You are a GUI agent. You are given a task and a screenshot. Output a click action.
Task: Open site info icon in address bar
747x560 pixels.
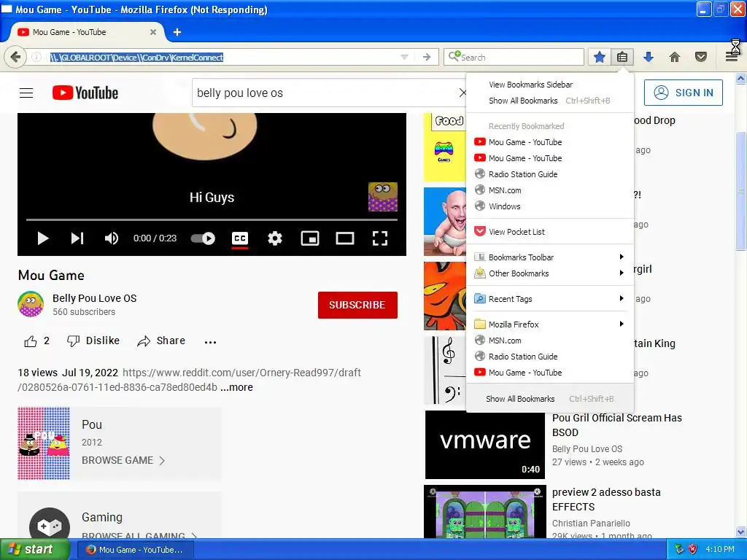click(x=36, y=57)
